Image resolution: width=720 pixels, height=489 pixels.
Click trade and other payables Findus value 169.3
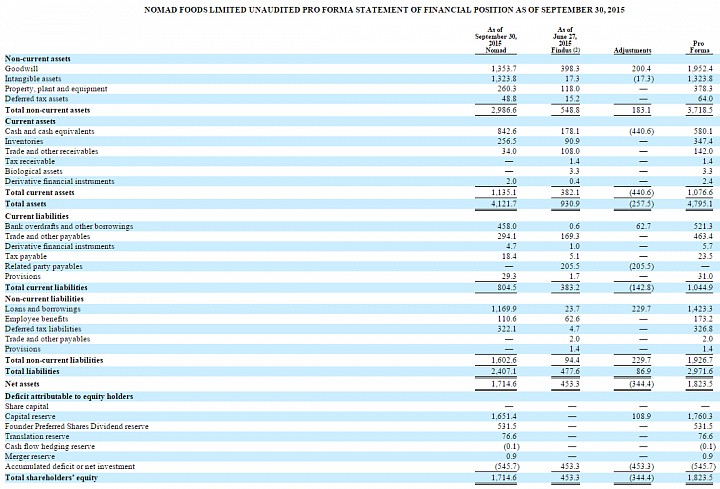570,236
